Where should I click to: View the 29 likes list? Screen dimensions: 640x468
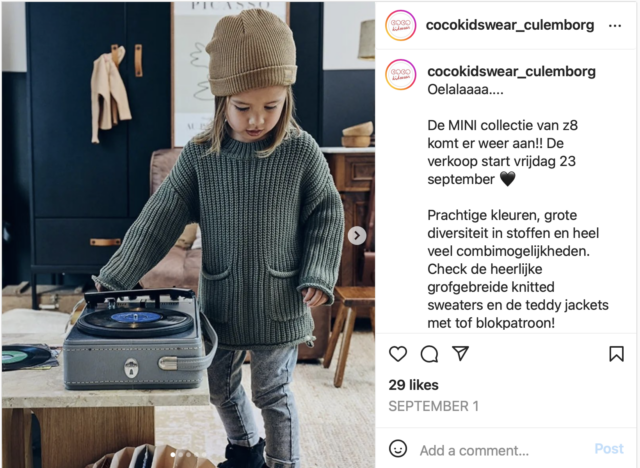click(413, 385)
